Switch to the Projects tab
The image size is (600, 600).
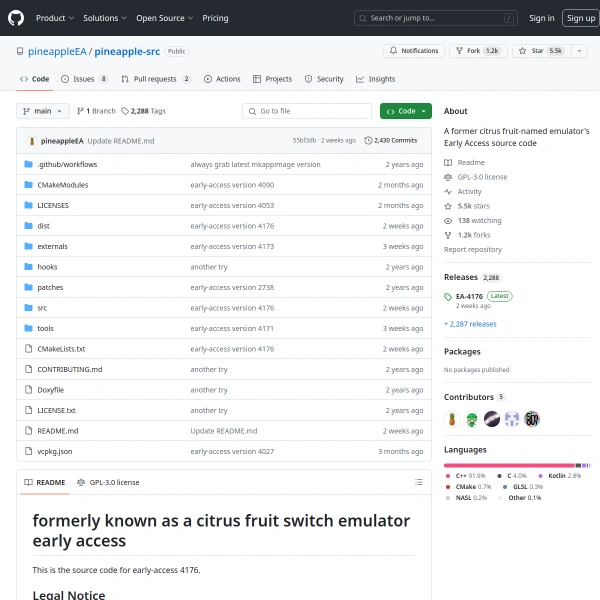tap(272, 79)
